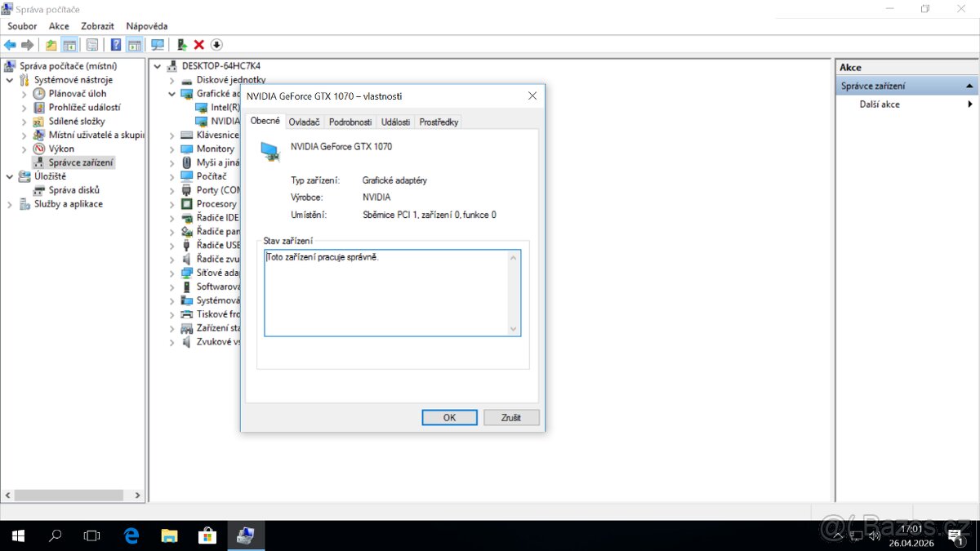
Task: Click the grey forward arrow in toolbar
Action: point(28,45)
